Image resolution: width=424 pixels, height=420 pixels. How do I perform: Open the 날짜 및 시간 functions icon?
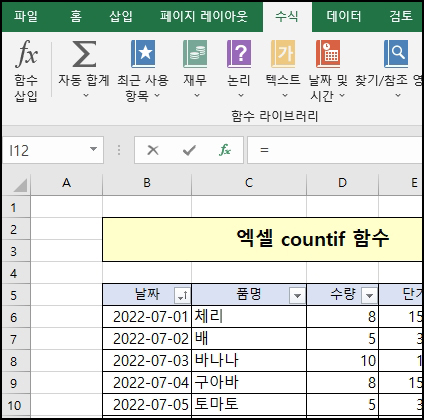point(328,54)
